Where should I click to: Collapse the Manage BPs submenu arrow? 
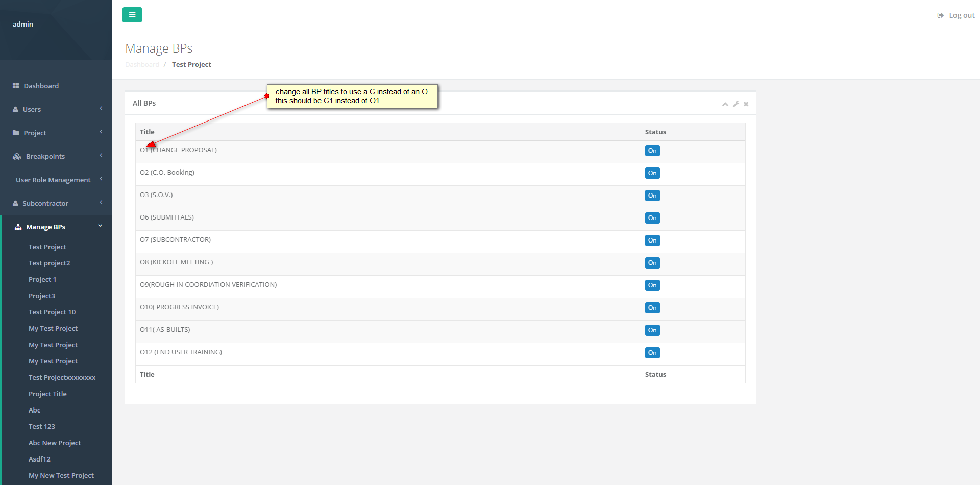click(x=100, y=226)
